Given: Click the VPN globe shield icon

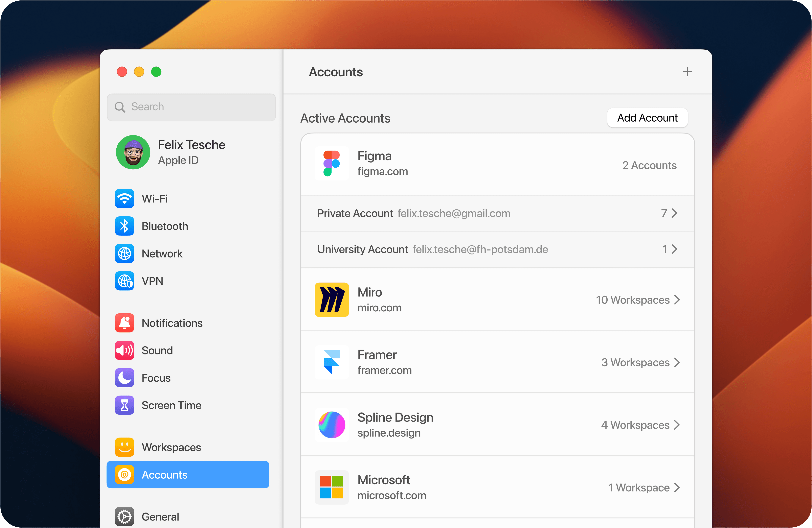Looking at the screenshot, I should tap(124, 281).
